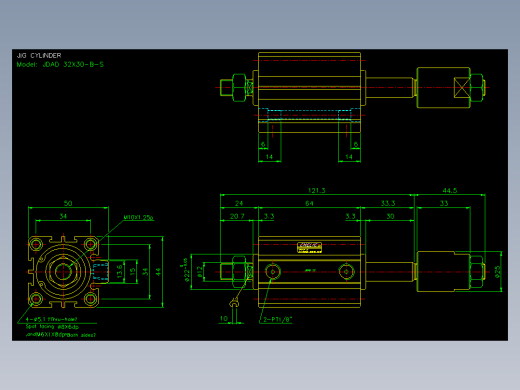Select the hook symbol below the rod nut
520x390 pixels.
[234, 303]
